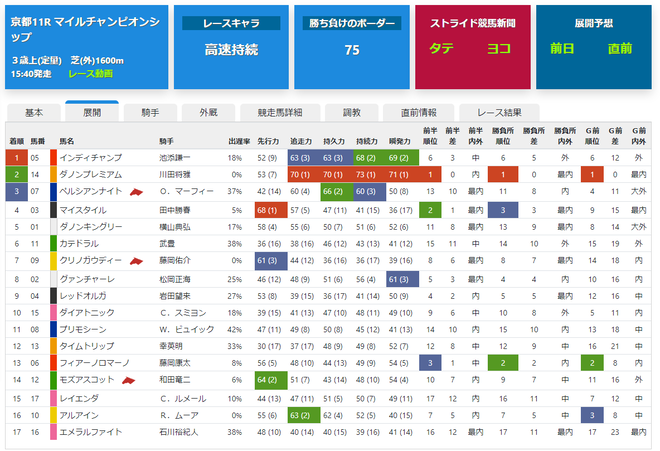Viewport: 660px width, 451px height.
Task: Click red horse icon next to モズアスコット
Action: click(128, 381)
